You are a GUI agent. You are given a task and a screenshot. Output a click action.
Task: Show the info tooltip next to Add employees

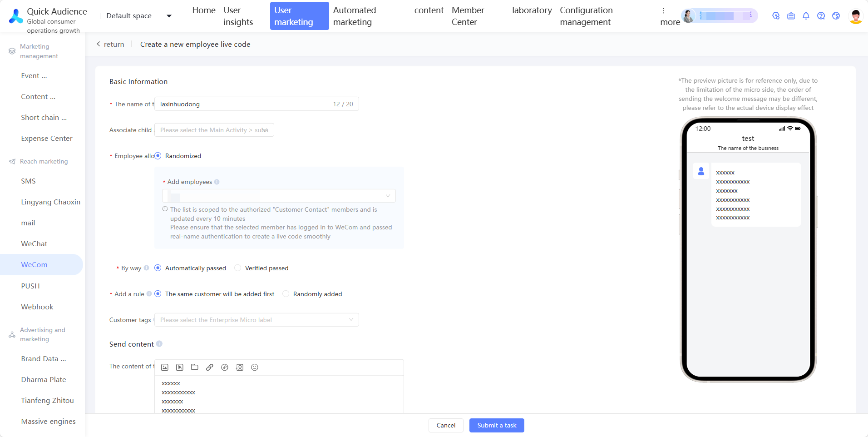pyautogui.click(x=217, y=182)
